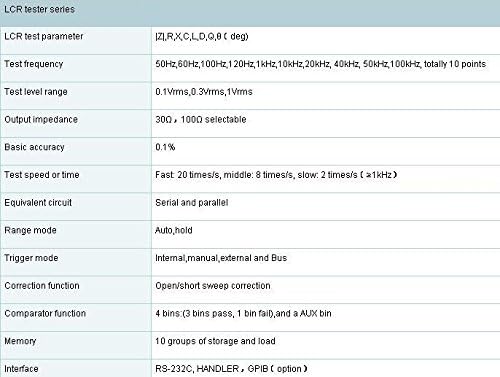Click the 'Serial and parallel' value
The image size is (500, 377).
192,202
